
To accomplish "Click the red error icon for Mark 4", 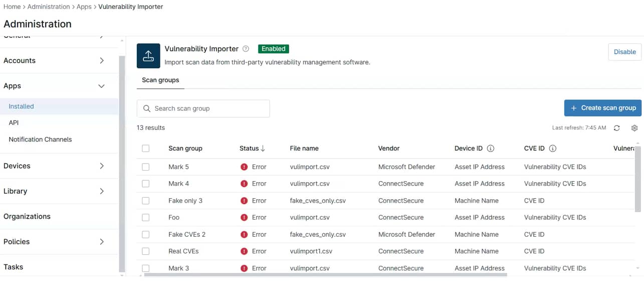I will 244,184.
